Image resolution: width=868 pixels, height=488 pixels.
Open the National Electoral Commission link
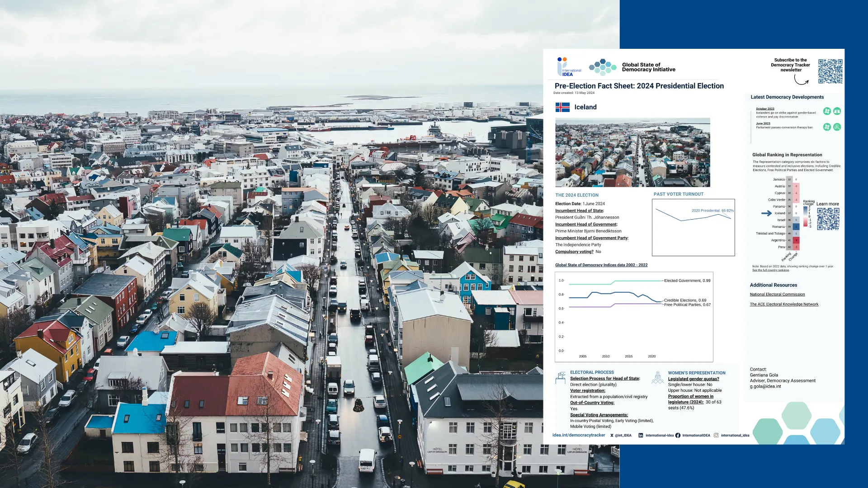[777, 295]
